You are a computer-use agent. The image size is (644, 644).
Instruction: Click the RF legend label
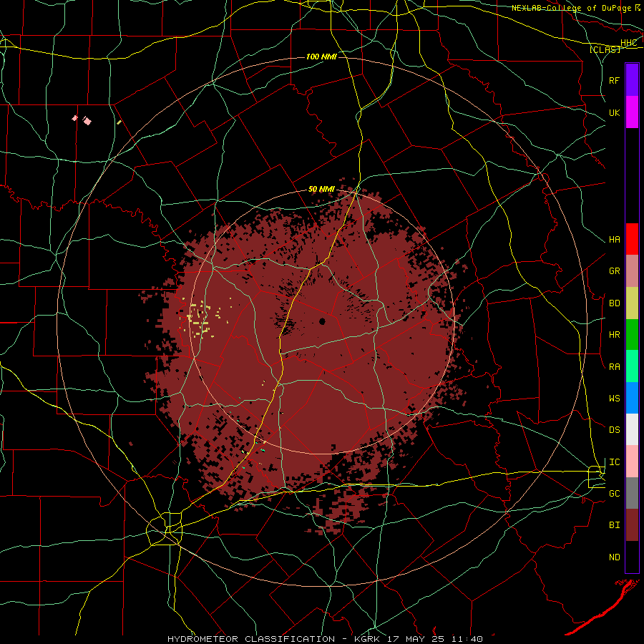coord(615,80)
